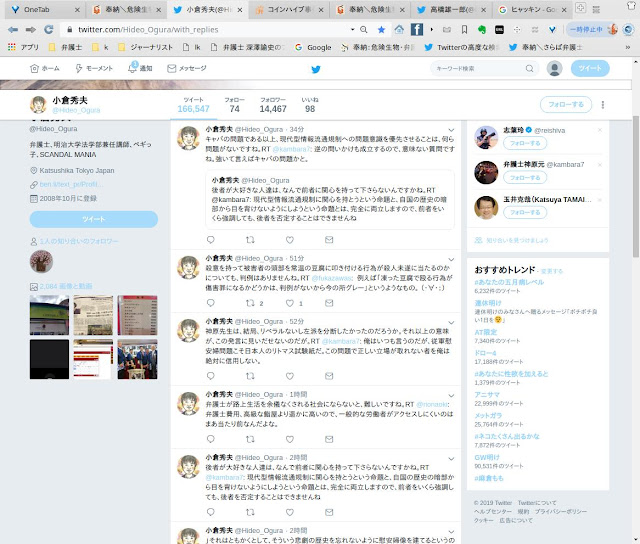Like the 34分 tweet
Viewport: 640px width, 544px height.
pos(290,240)
